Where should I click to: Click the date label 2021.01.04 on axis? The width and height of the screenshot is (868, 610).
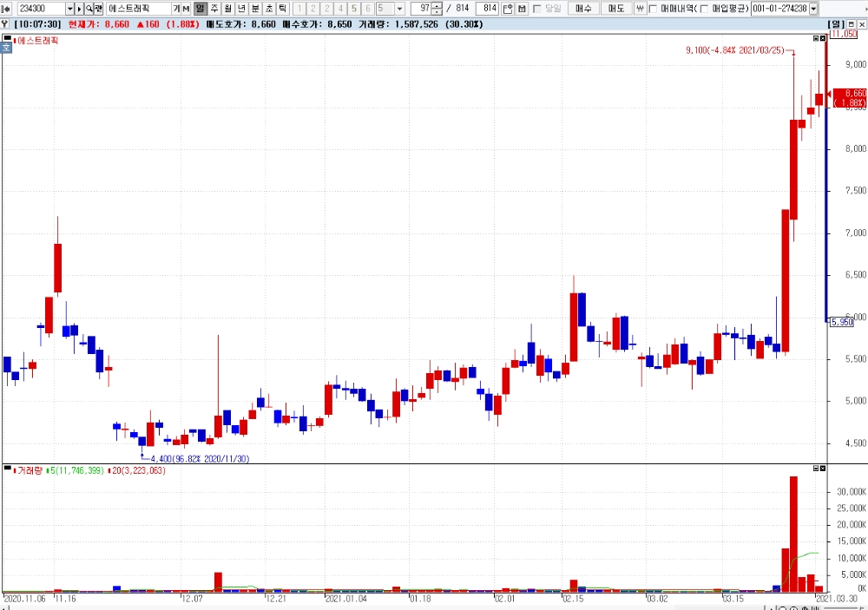346,599
